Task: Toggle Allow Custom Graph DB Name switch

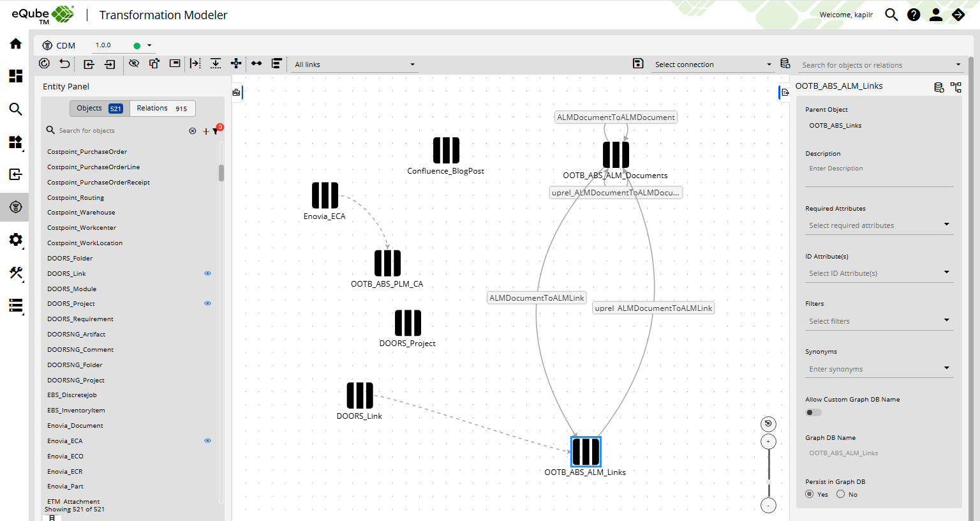Action: click(813, 412)
